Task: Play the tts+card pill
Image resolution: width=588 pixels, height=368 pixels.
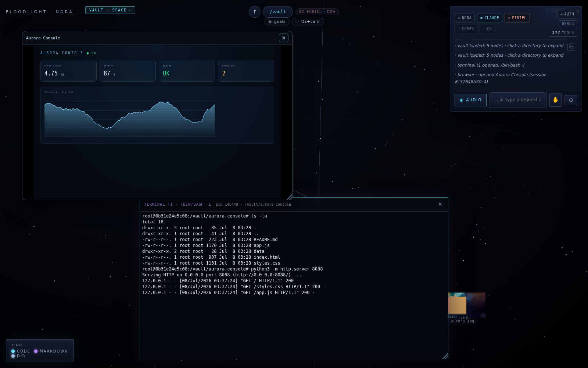Action: point(308,22)
